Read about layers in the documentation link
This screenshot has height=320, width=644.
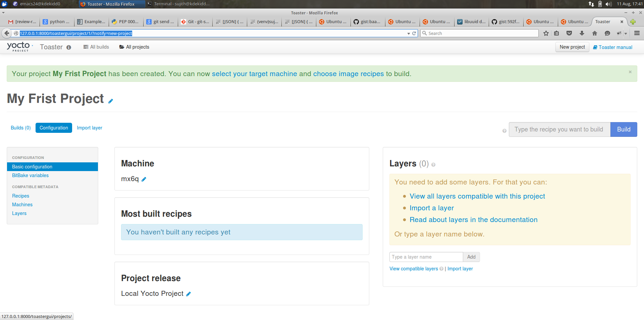pyautogui.click(x=474, y=220)
